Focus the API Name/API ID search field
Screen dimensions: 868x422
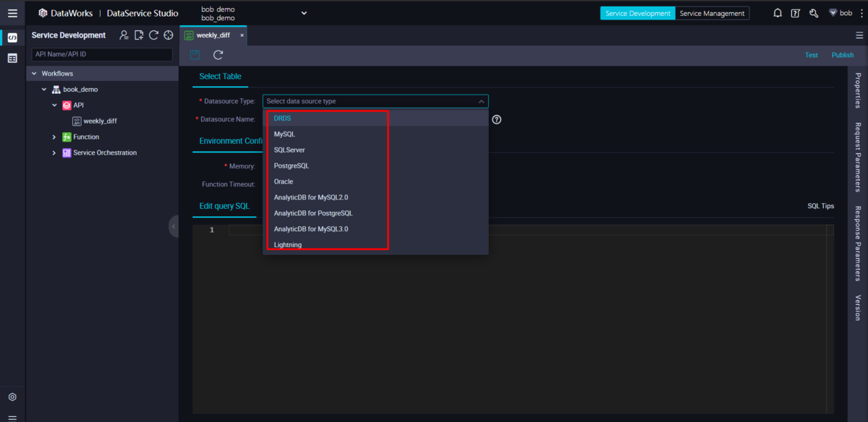pyautogui.click(x=101, y=54)
